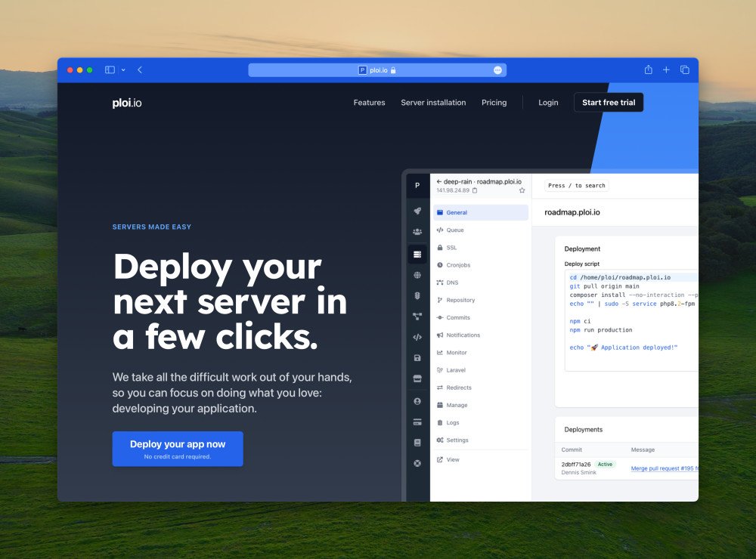This screenshot has height=559, width=756.
Task: Open the network diagram icon in the dark sidebar
Action: coord(417,317)
